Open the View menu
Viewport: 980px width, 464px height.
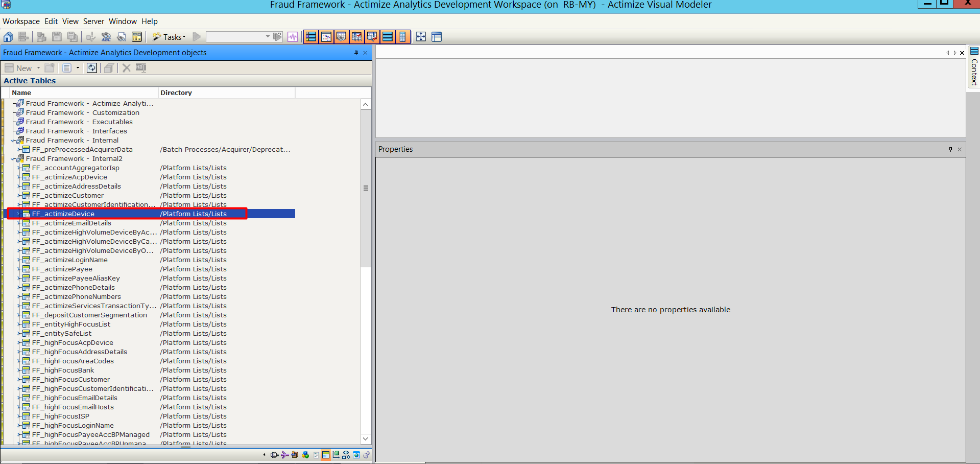tap(70, 21)
